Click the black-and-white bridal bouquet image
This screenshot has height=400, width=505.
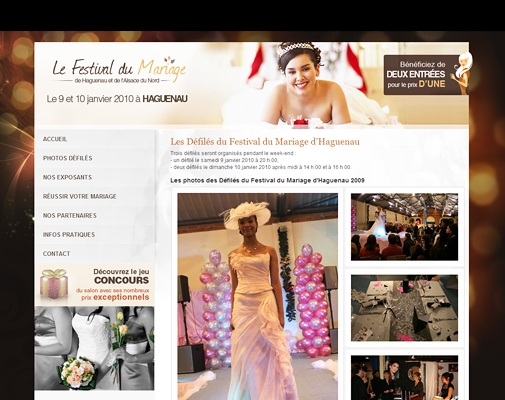[x=94, y=348]
